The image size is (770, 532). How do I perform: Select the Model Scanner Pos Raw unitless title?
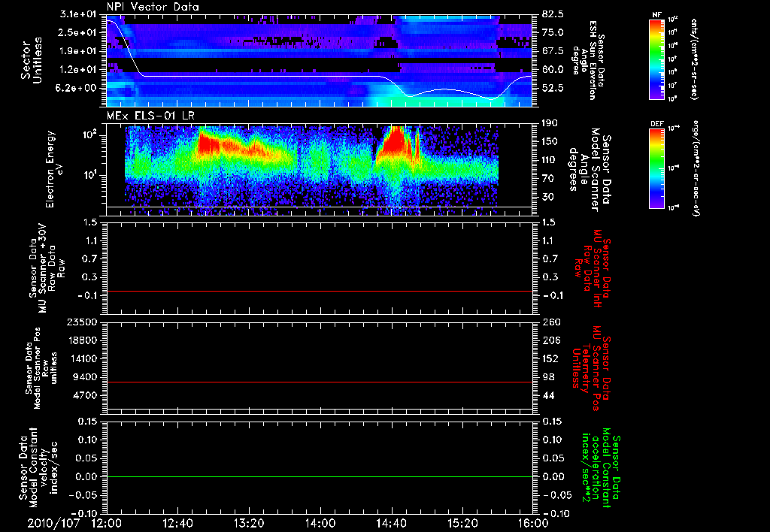pos(41,369)
